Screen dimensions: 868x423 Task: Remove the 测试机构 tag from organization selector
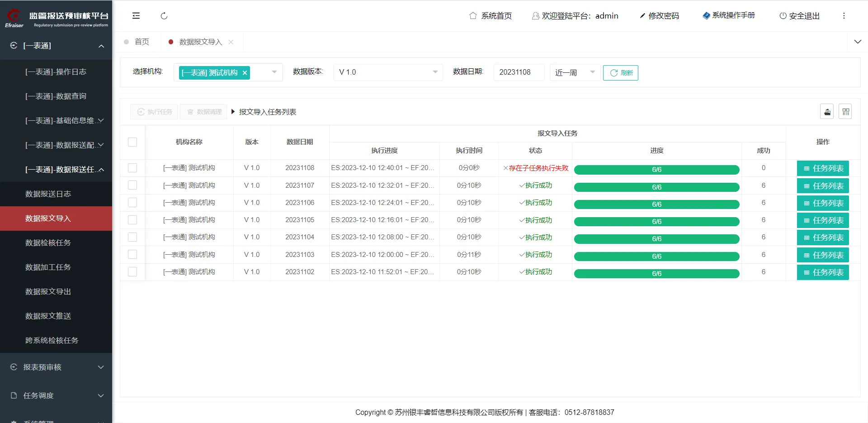click(x=245, y=73)
